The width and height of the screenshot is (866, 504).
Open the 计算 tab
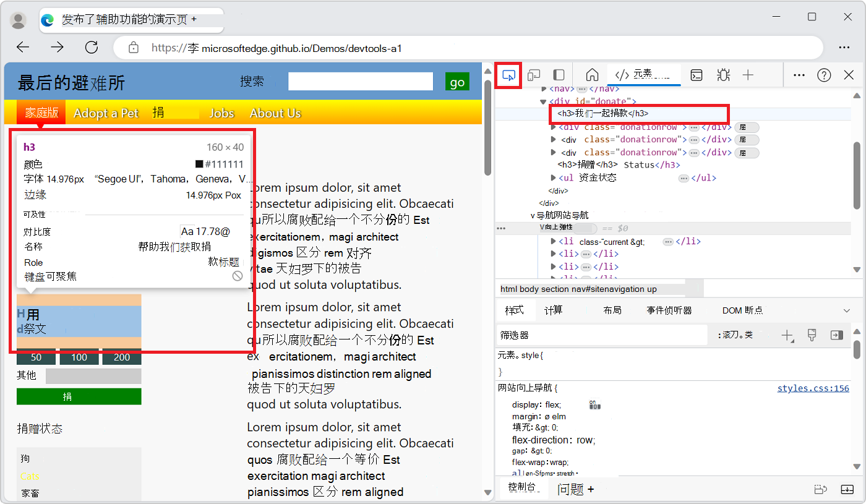point(554,310)
